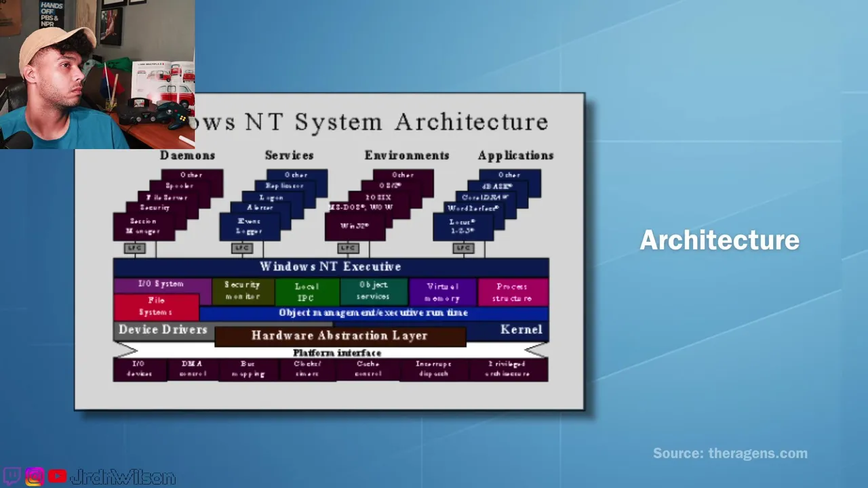This screenshot has height=488, width=868.
Task: Click the "Event Logger" box
Action: (250, 226)
